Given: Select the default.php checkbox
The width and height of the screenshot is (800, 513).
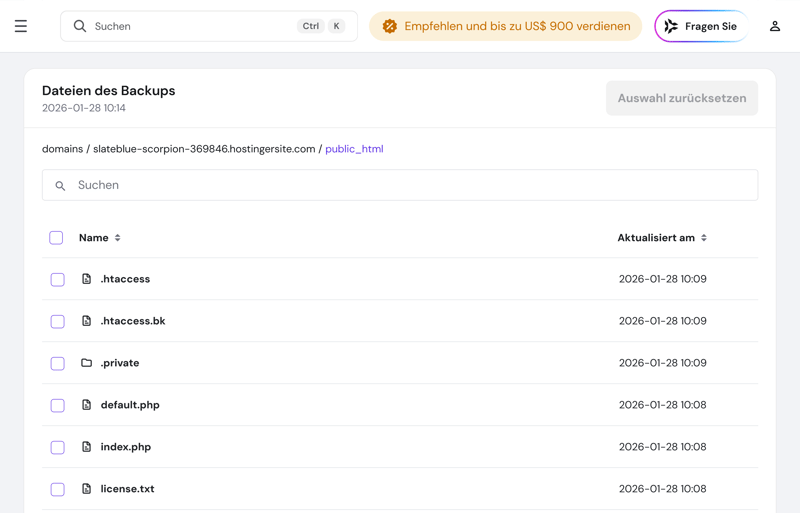Looking at the screenshot, I should [x=57, y=406].
